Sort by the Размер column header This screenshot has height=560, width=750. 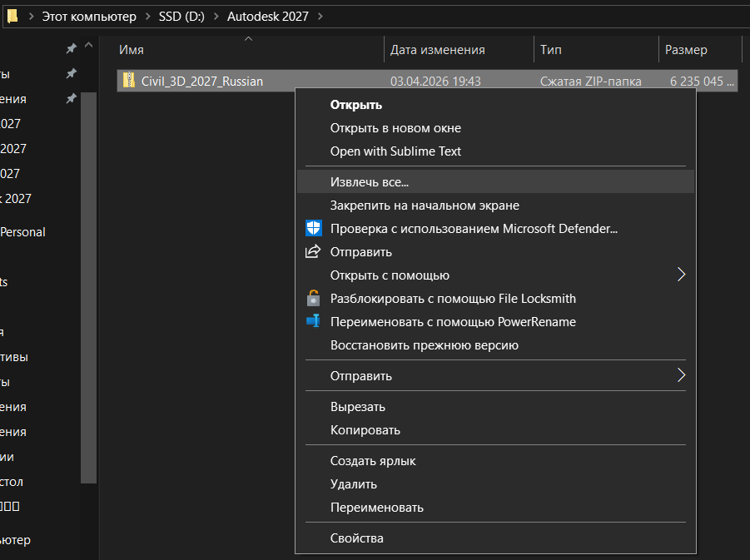[x=686, y=50]
